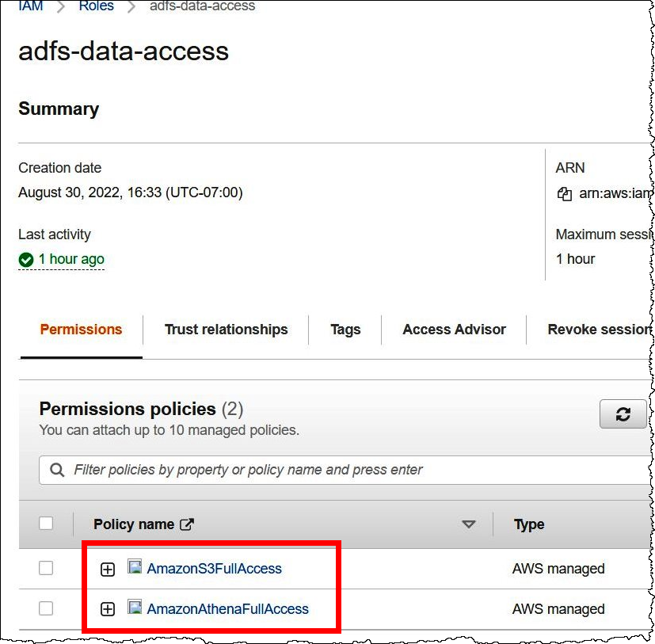Click the search magnifier icon in filter
The width and height of the screenshot is (655, 644).
pyautogui.click(x=57, y=470)
